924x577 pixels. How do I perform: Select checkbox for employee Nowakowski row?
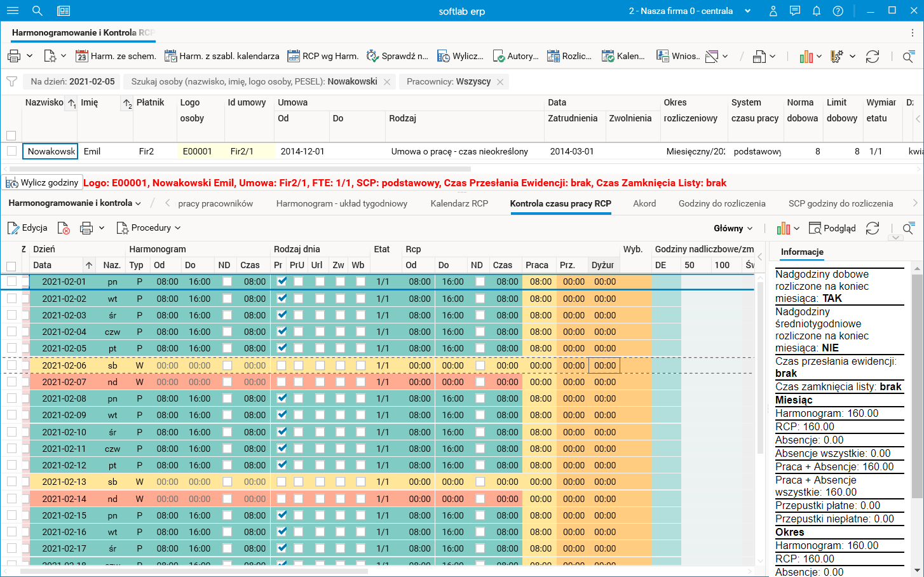point(11,151)
